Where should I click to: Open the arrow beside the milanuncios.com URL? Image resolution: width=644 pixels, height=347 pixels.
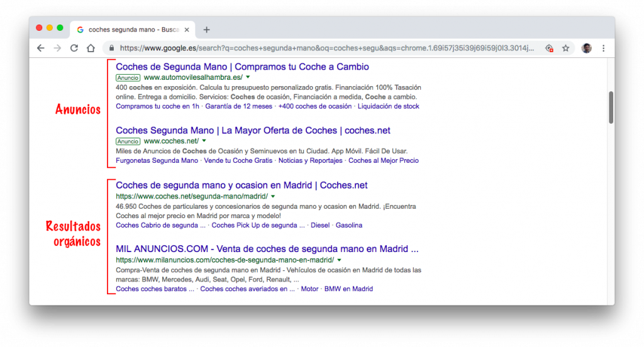tap(339, 260)
